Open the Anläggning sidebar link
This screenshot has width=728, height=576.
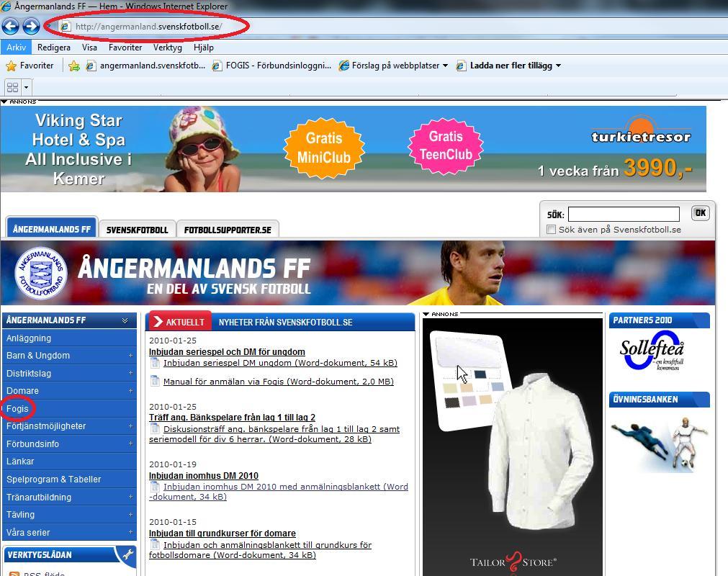tap(70, 338)
